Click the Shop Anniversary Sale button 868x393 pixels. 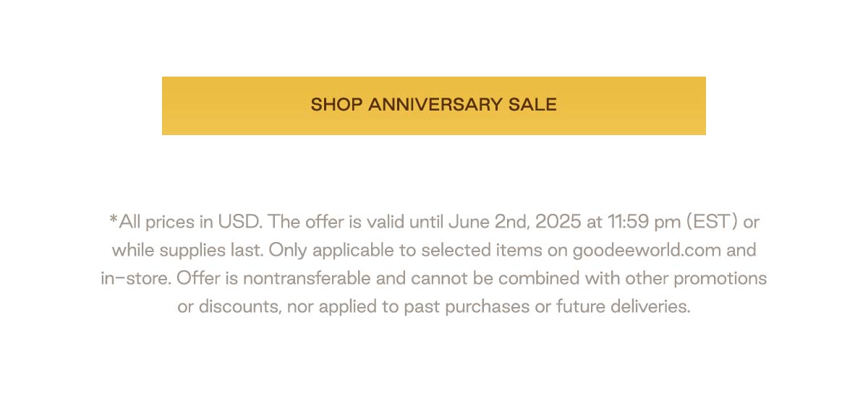pyautogui.click(x=434, y=105)
